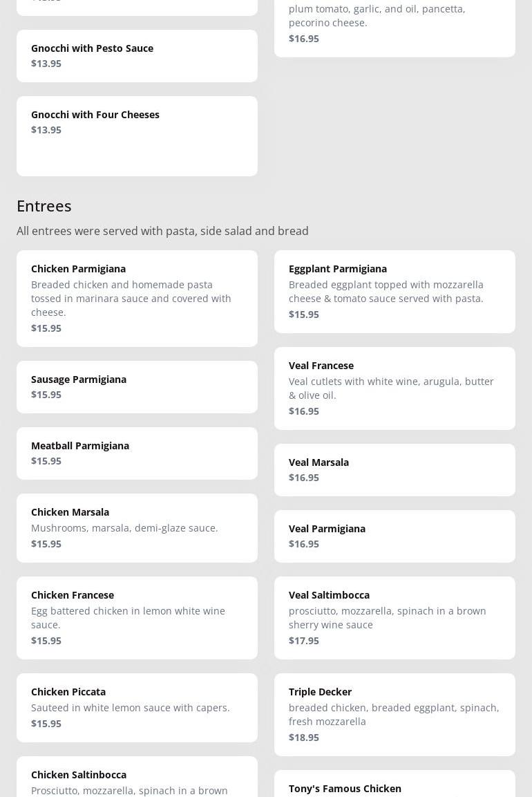The image size is (532, 797).
Task: Click the pancetta pecorino cheese pasta card
Action: point(394,24)
